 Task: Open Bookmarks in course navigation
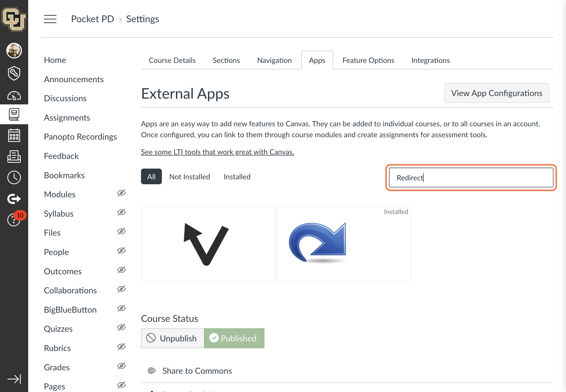point(64,175)
